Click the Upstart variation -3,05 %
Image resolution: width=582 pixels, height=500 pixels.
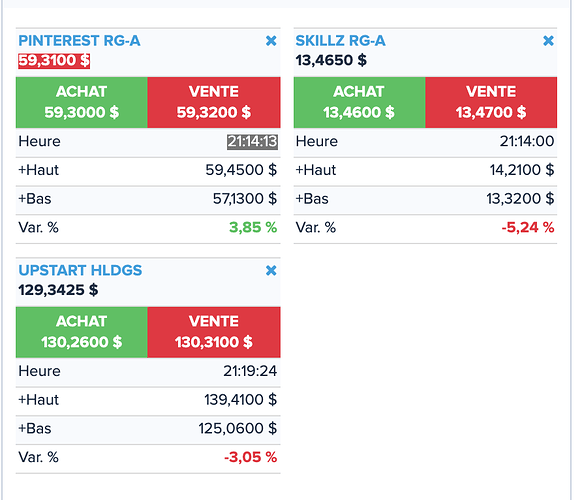pos(251,457)
